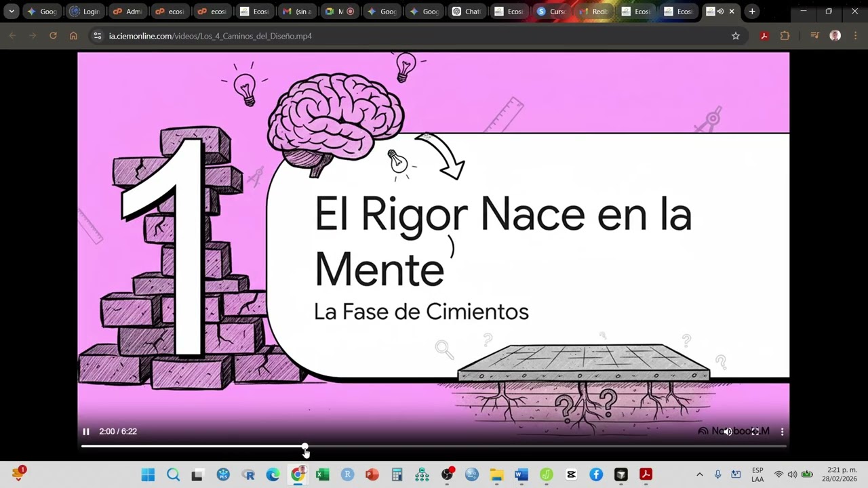Click the video progress bar scrubber handle
The height and width of the screenshot is (488, 868).
[x=305, y=447]
